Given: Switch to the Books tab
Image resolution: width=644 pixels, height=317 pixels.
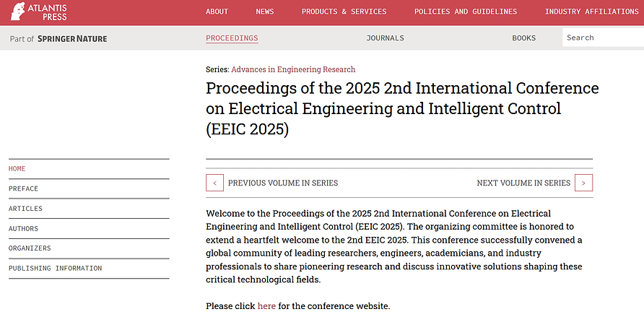Looking at the screenshot, I should [x=523, y=38].
